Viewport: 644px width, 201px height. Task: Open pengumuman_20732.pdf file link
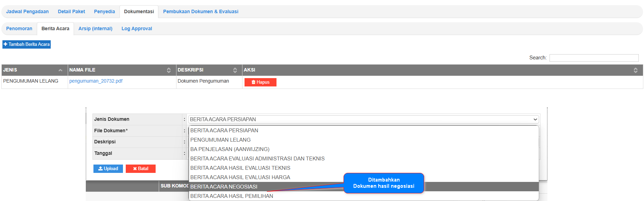pos(96,81)
